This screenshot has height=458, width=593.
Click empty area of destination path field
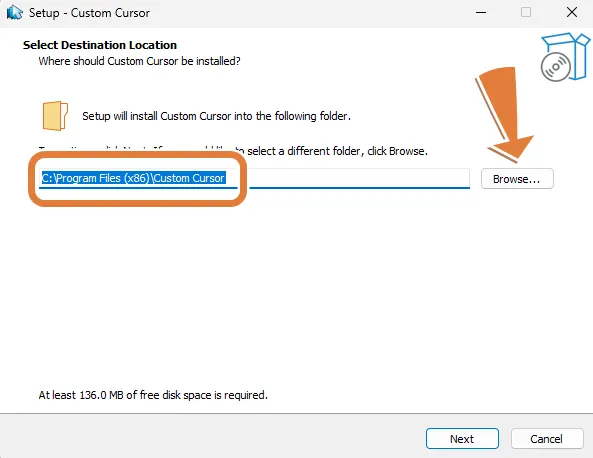click(x=359, y=178)
